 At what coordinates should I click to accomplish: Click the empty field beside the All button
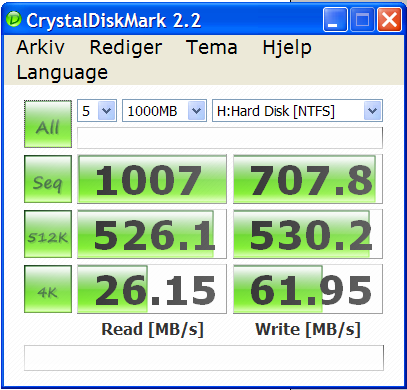[230, 138]
